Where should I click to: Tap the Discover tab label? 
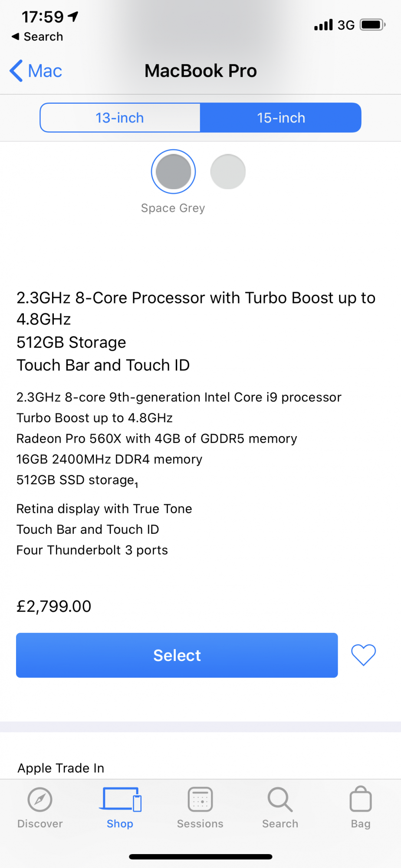coord(40,824)
